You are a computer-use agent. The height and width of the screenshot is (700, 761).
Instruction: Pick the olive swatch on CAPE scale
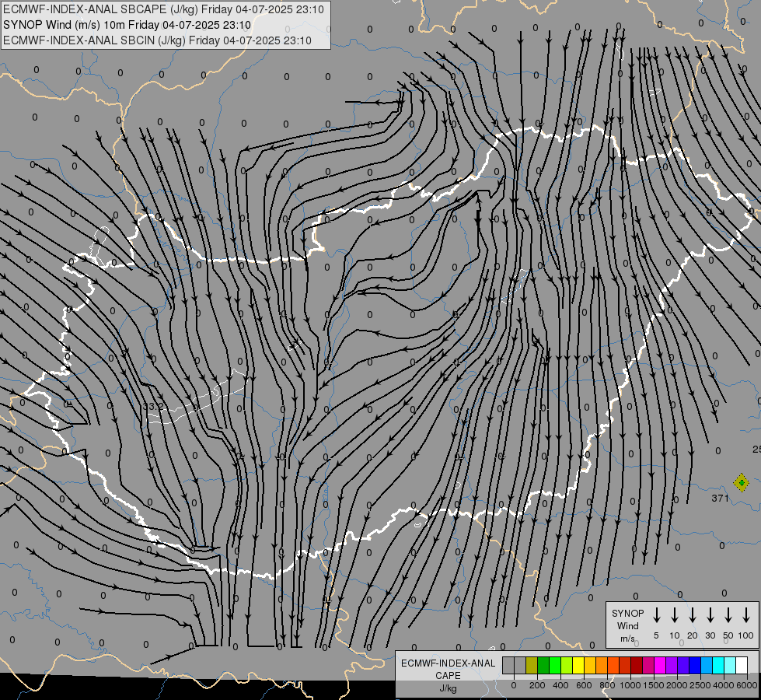[x=532, y=665]
